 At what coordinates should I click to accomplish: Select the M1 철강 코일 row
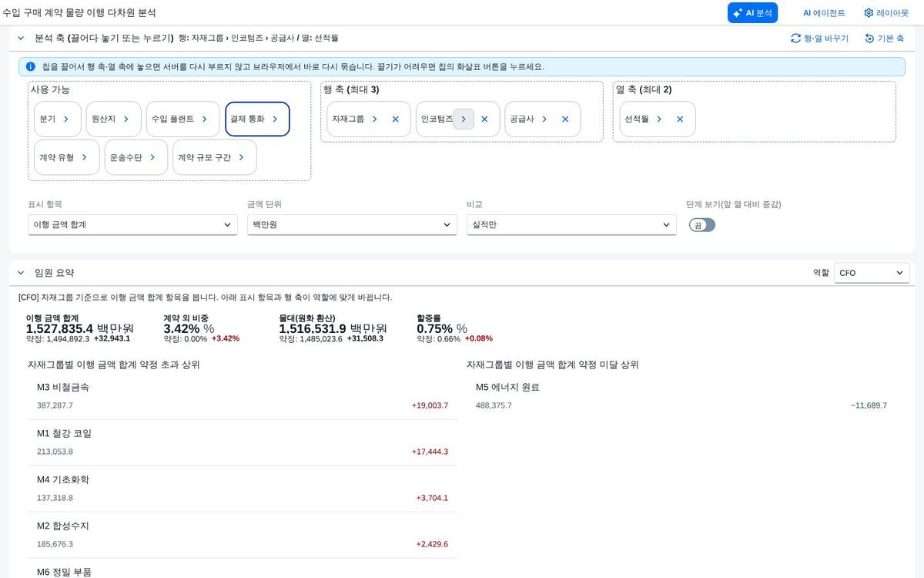(x=243, y=442)
